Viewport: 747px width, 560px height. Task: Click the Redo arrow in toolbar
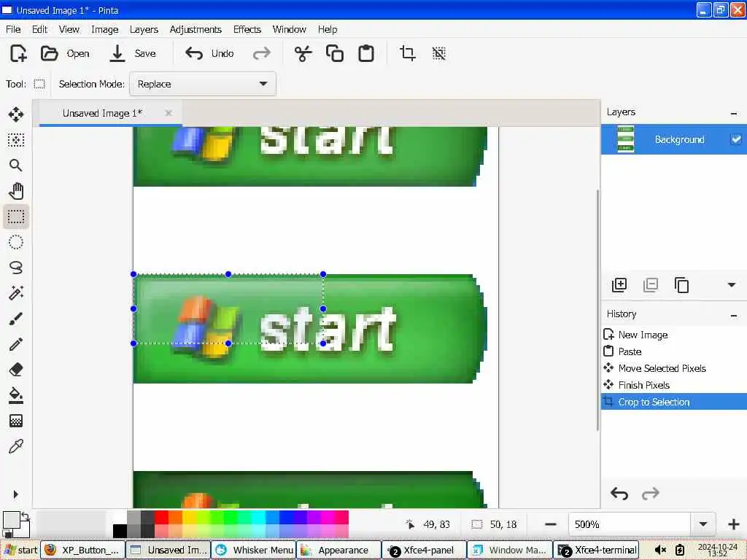(x=262, y=53)
